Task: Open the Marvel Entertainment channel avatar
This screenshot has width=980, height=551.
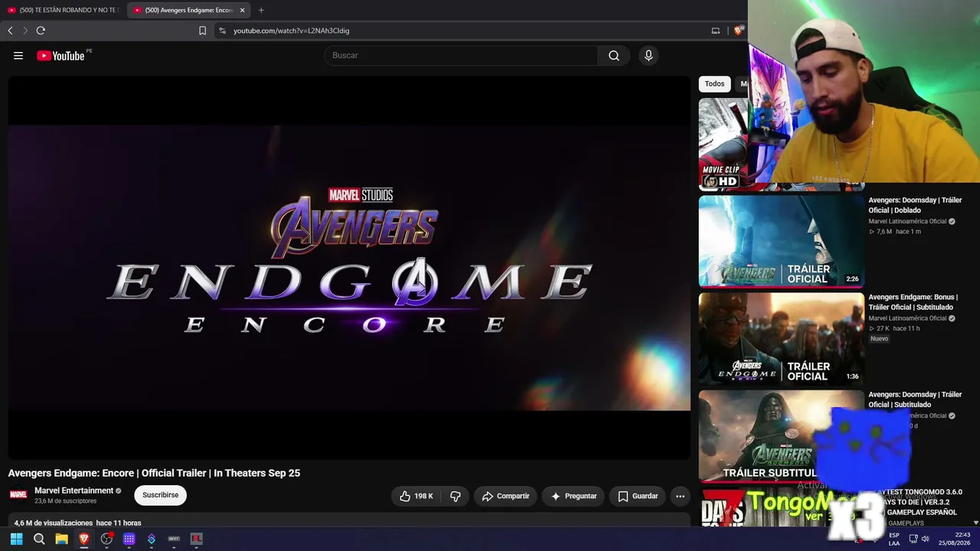Action: [x=18, y=494]
